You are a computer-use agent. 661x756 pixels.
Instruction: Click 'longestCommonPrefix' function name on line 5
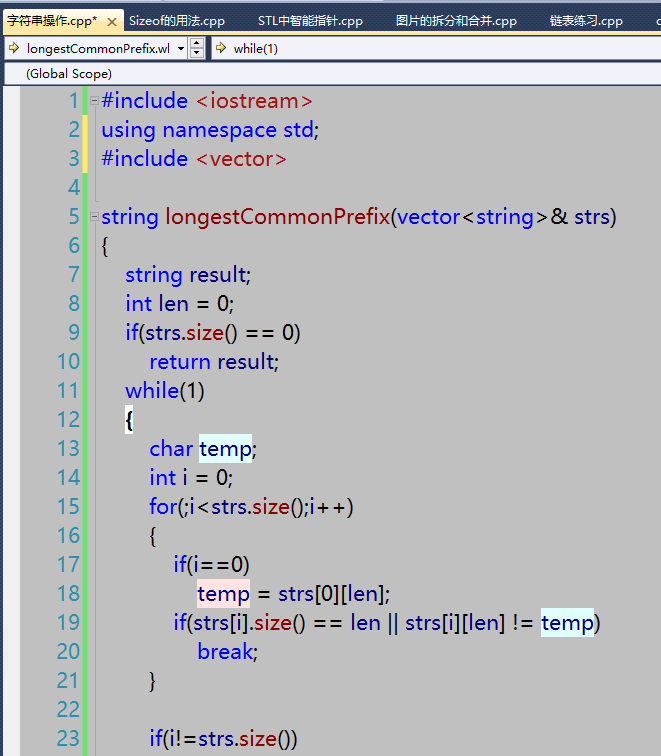[277, 217]
